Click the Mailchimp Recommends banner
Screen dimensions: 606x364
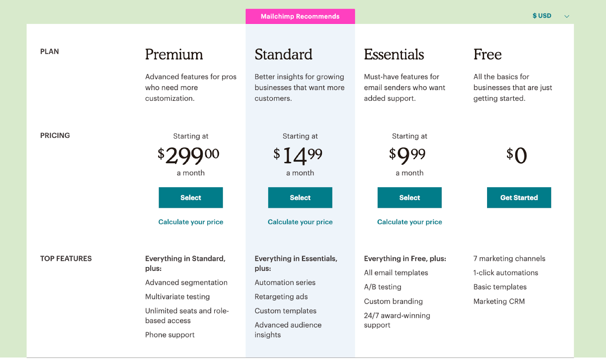pos(300,16)
